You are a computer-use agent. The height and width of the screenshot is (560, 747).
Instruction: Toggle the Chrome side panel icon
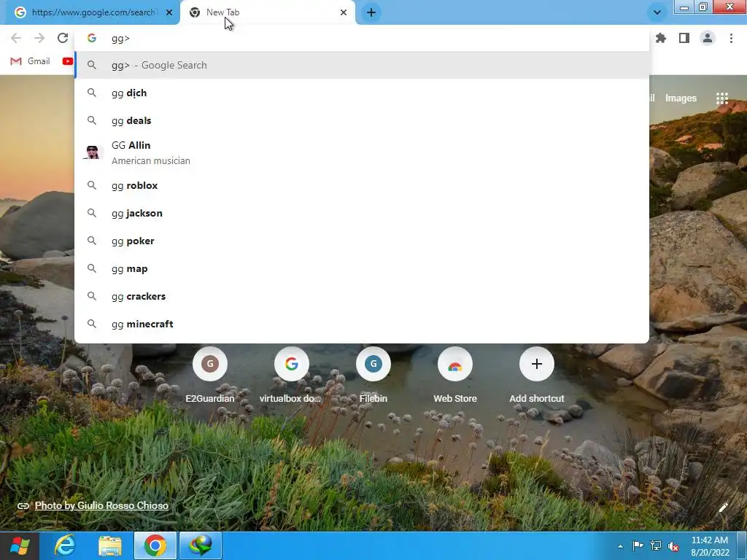tap(684, 38)
